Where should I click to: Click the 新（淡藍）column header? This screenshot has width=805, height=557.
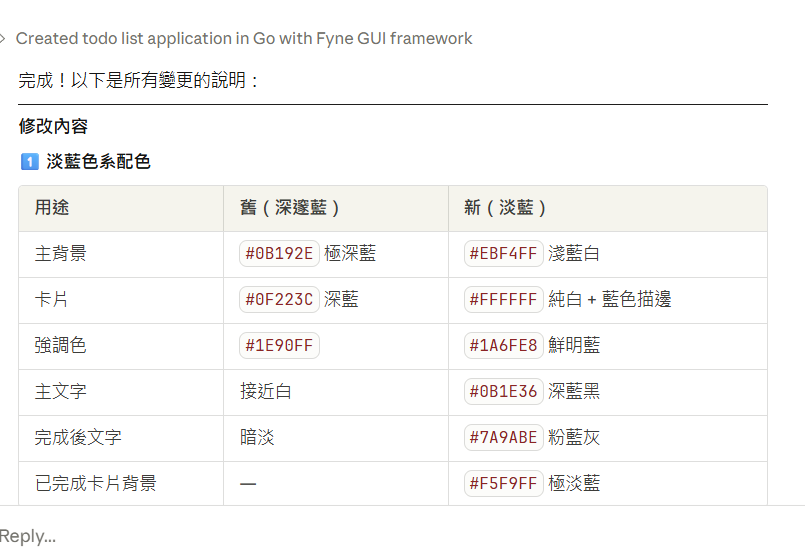point(506,208)
